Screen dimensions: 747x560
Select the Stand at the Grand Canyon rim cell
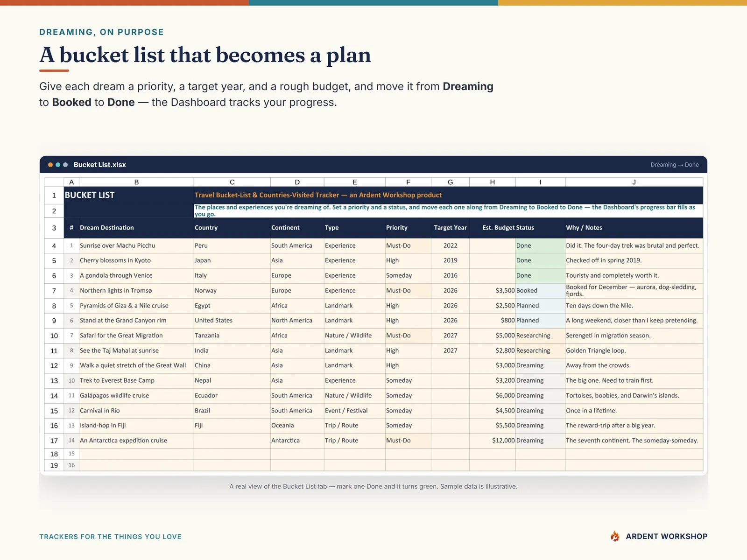point(136,321)
